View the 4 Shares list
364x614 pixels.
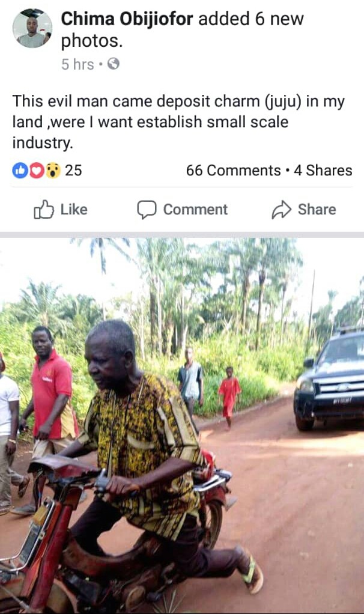[x=323, y=171]
